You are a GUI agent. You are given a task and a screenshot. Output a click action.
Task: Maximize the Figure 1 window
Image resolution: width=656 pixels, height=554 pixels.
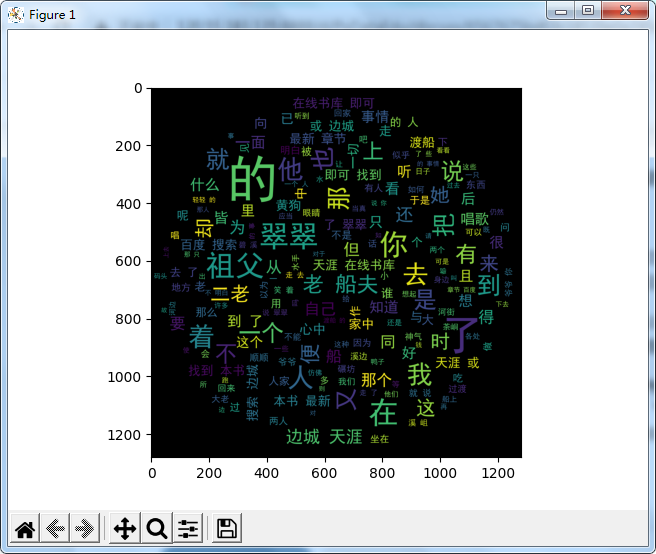pos(587,10)
